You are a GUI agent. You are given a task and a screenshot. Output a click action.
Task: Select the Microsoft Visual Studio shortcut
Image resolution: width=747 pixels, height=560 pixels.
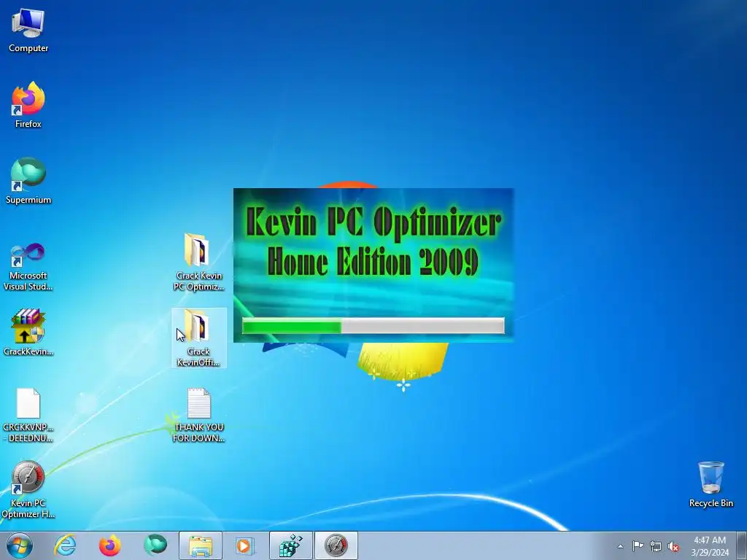[x=28, y=267]
